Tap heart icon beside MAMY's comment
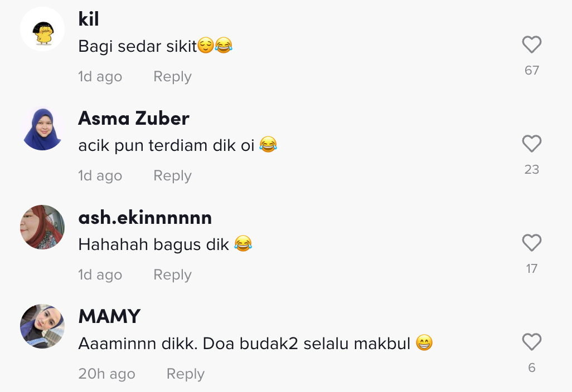 (x=531, y=342)
